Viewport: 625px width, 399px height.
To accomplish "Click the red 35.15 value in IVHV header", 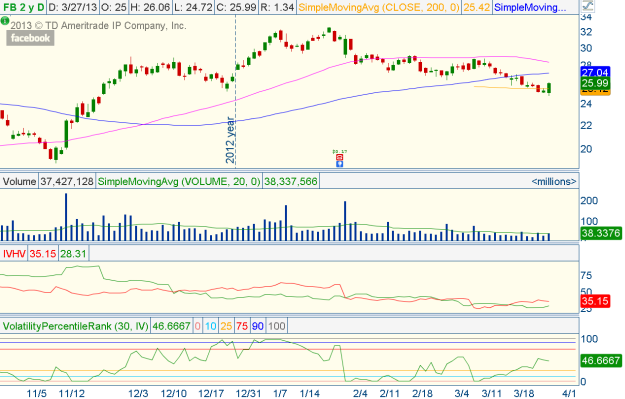I will click(x=43, y=254).
